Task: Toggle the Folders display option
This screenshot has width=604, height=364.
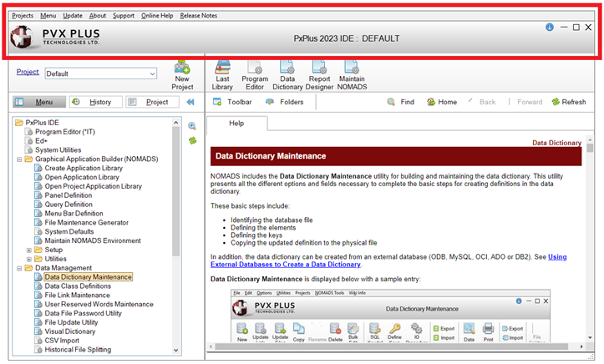Action: click(x=284, y=102)
